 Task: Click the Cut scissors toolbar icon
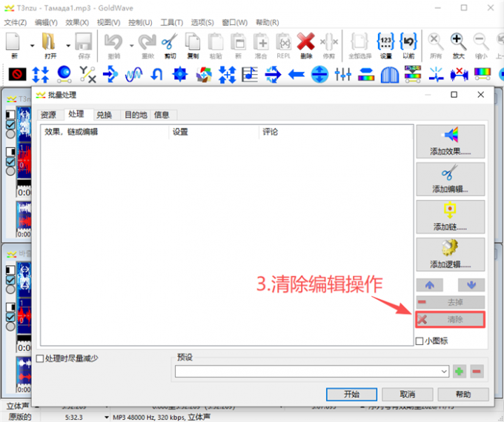(x=170, y=41)
